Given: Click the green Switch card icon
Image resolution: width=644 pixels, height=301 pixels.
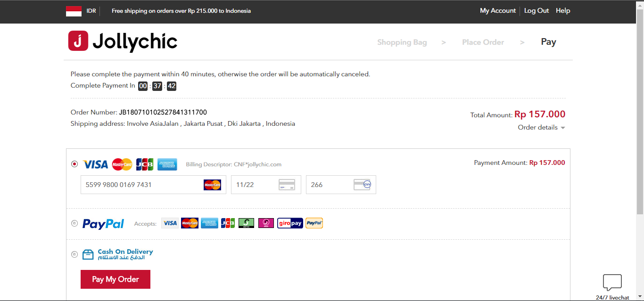Looking at the screenshot, I should (246, 223).
